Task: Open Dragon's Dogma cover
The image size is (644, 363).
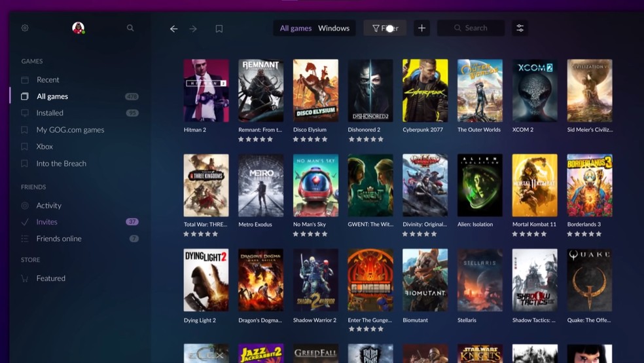Action: 260,280
